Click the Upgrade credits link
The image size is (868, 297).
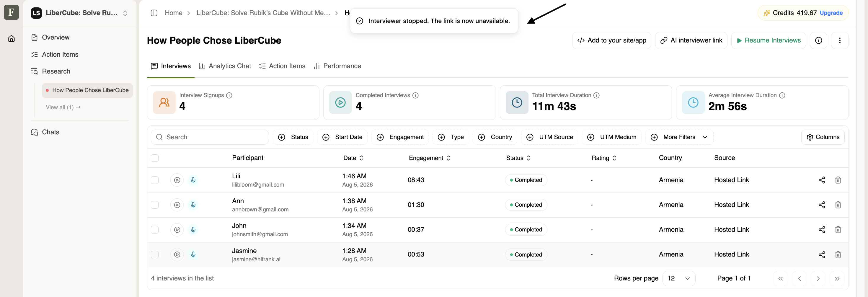pos(831,13)
